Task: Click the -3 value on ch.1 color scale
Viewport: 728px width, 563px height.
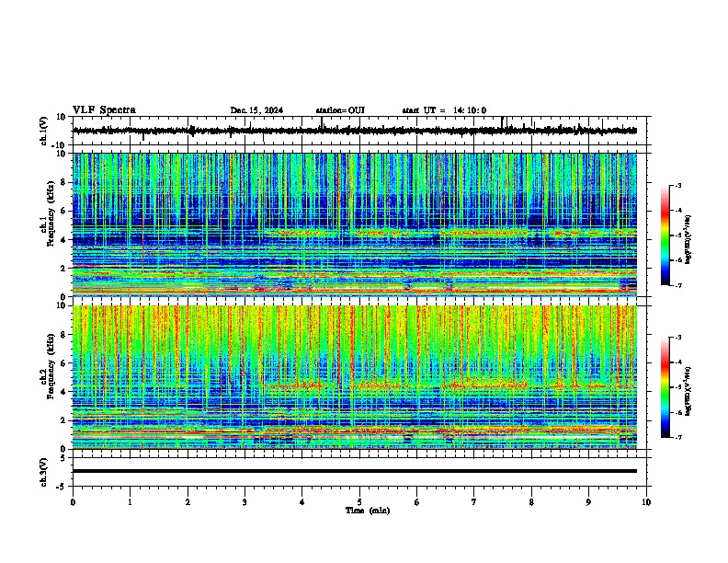Action: point(677,186)
